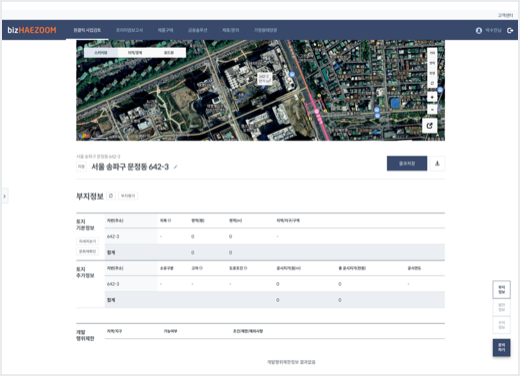Open the first item in the map tool panel

432,53
